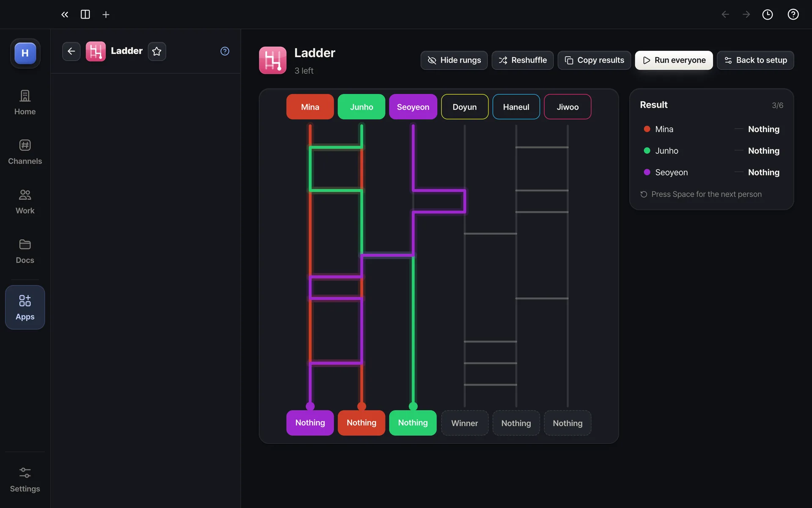Run the ladder for Doyun
812x508 pixels.
coord(465,107)
